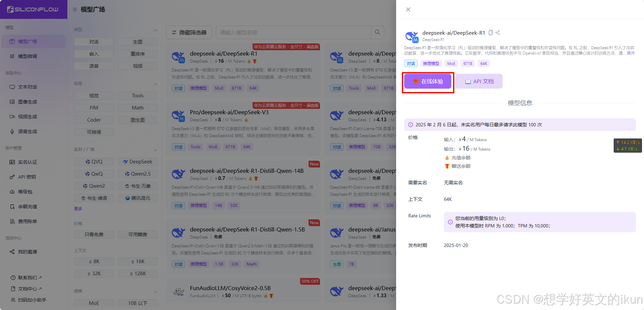Open 等级包 page
The height and width of the screenshot is (310, 644).
click(33, 192)
